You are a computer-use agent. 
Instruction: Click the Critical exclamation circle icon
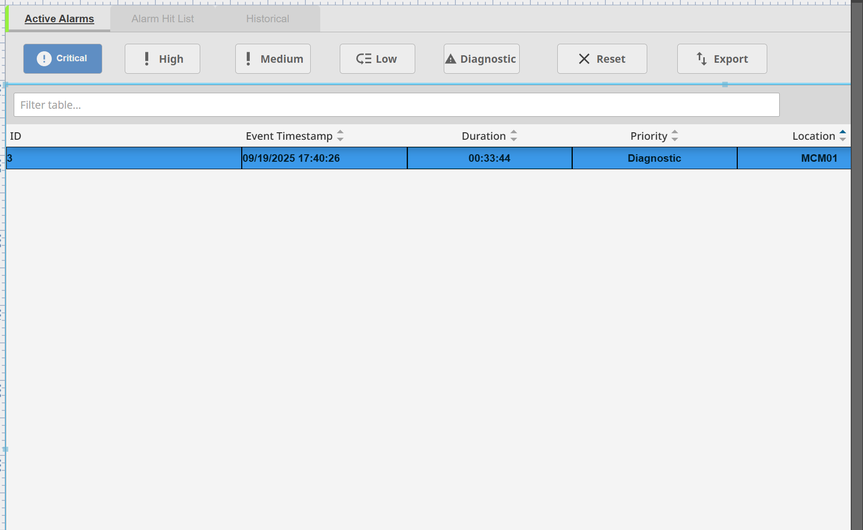pyautogui.click(x=44, y=59)
